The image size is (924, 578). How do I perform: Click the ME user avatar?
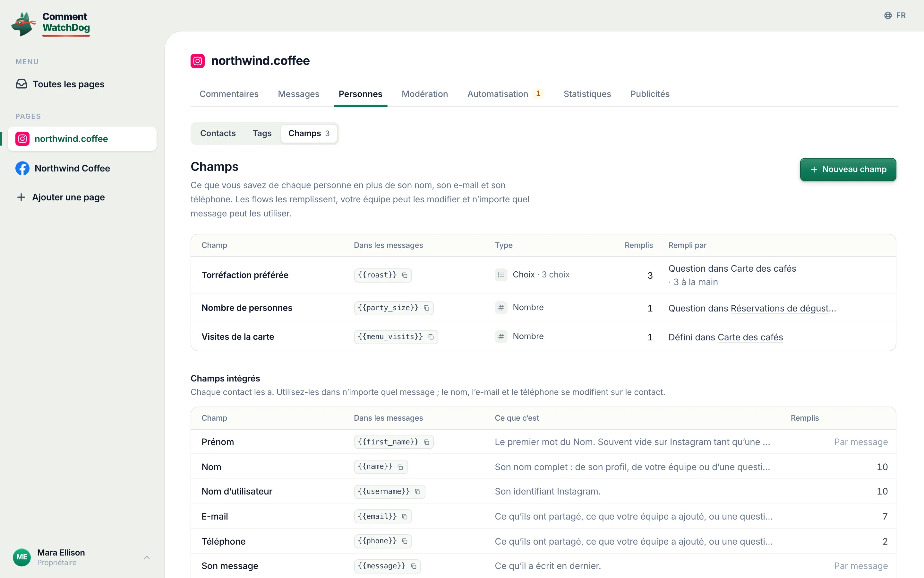[x=22, y=557]
